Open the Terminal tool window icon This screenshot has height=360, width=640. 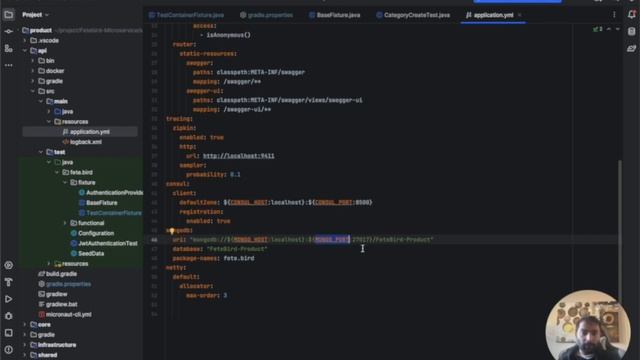(9, 333)
